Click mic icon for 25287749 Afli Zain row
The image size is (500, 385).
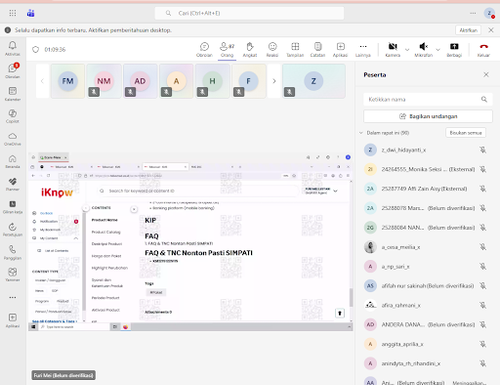483,189
